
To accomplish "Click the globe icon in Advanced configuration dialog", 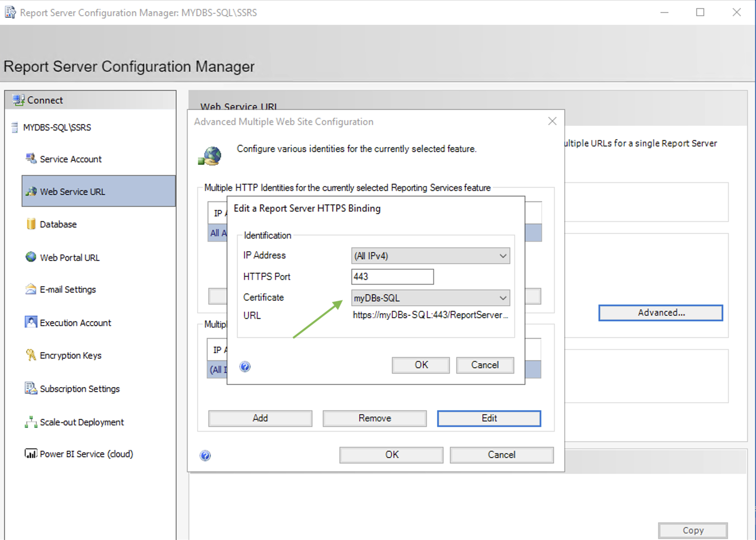I will (x=209, y=155).
